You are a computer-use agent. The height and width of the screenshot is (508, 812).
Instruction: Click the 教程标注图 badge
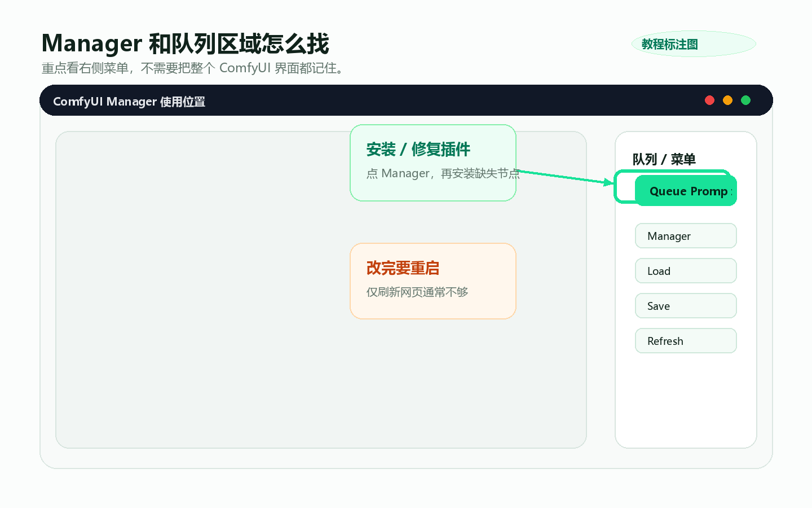click(x=694, y=44)
